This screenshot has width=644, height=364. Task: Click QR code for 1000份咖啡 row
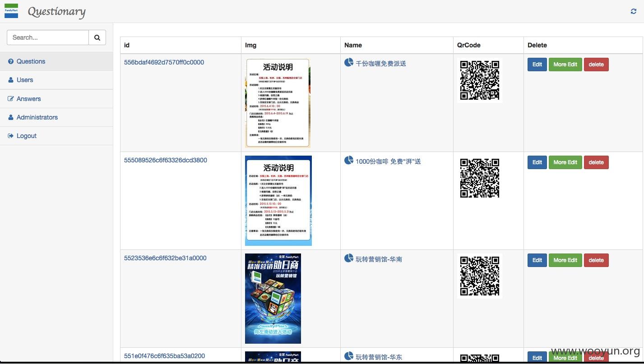tap(480, 178)
